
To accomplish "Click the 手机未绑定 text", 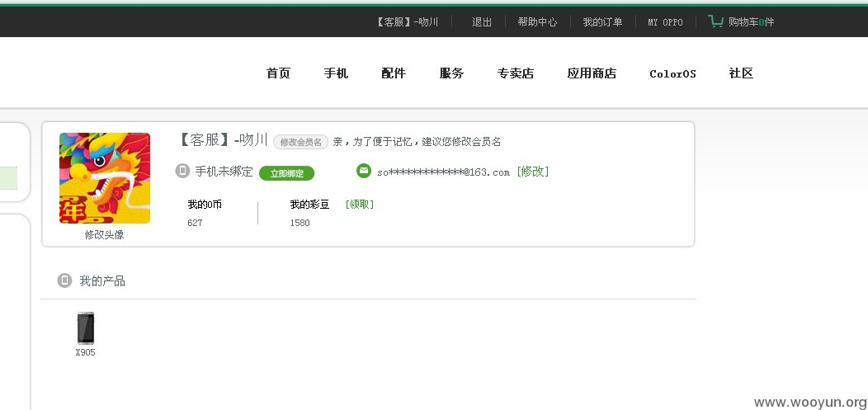I will [x=224, y=172].
